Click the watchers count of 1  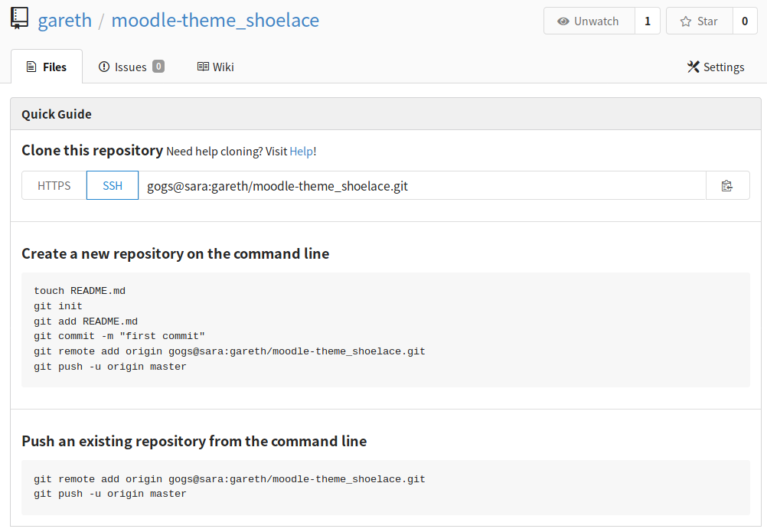[x=648, y=21]
